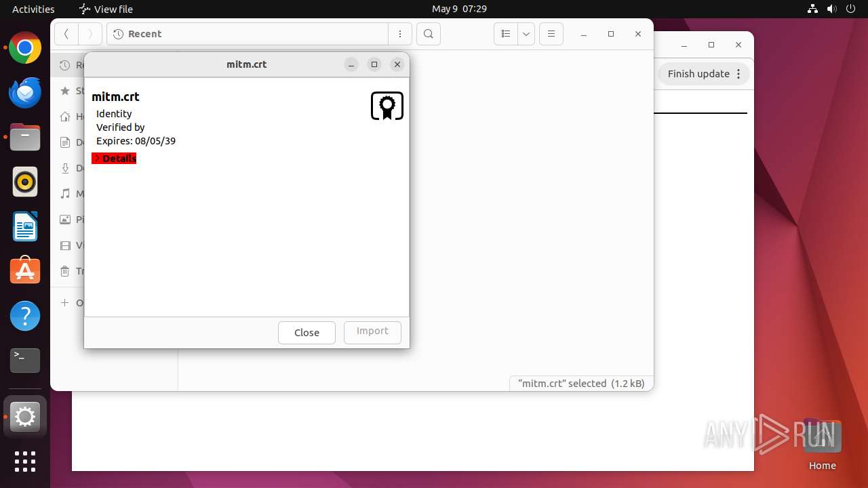Image resolution: width=868 pixels, height=488 pixels.
Task: Open Help from dock
Action: pos(25,316)
